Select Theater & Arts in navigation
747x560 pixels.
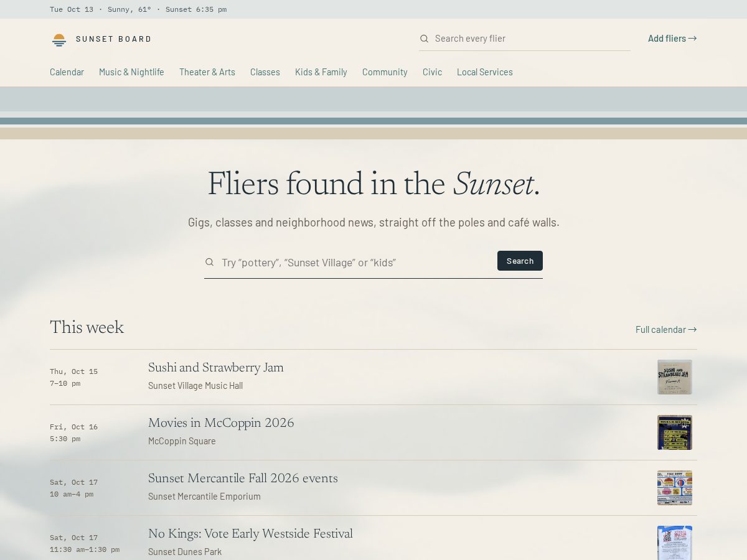(207, 72)
